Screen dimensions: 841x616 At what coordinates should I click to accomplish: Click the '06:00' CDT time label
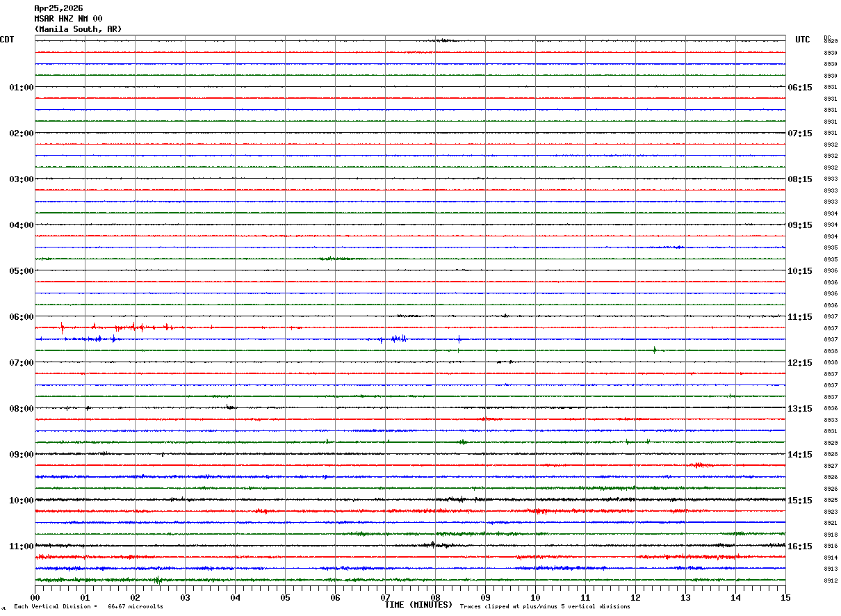click(x=22, y=317)
